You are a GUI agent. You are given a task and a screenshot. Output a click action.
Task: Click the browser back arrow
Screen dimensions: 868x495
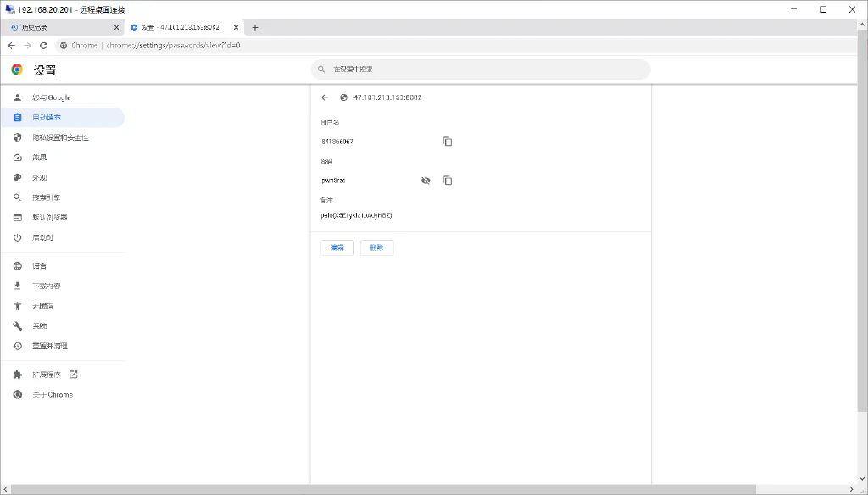click(12, 46)
